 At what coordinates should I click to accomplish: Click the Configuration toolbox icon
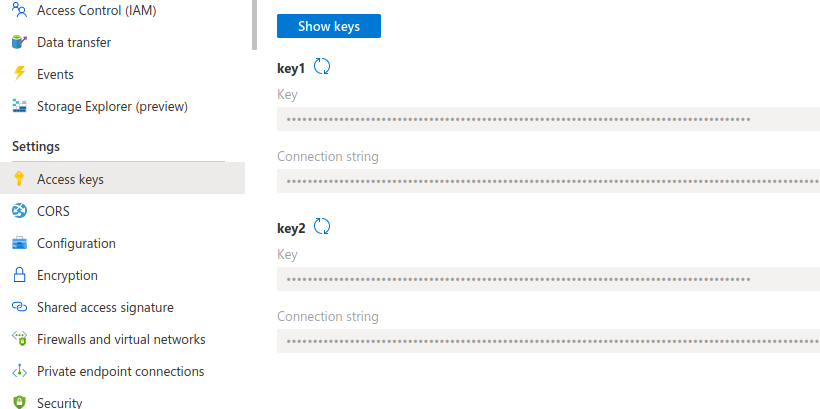(x=19, y=243)
